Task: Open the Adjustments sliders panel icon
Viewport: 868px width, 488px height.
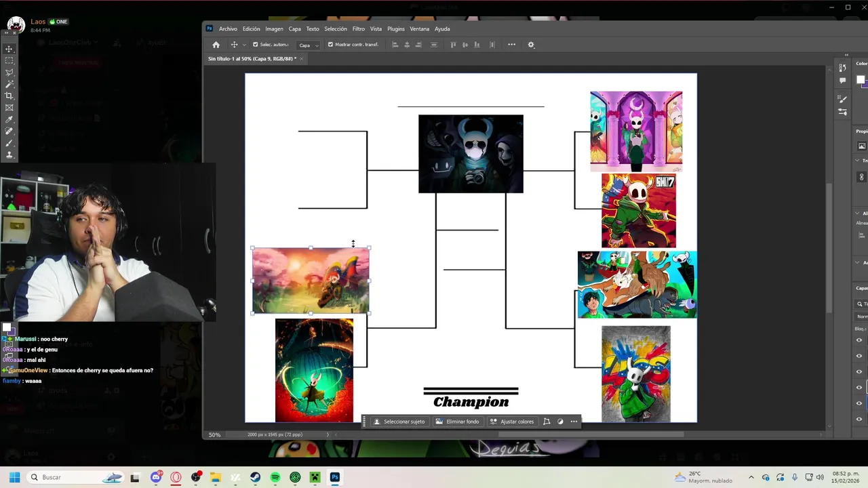Action: pyautogui.click(x=842, y=112)
